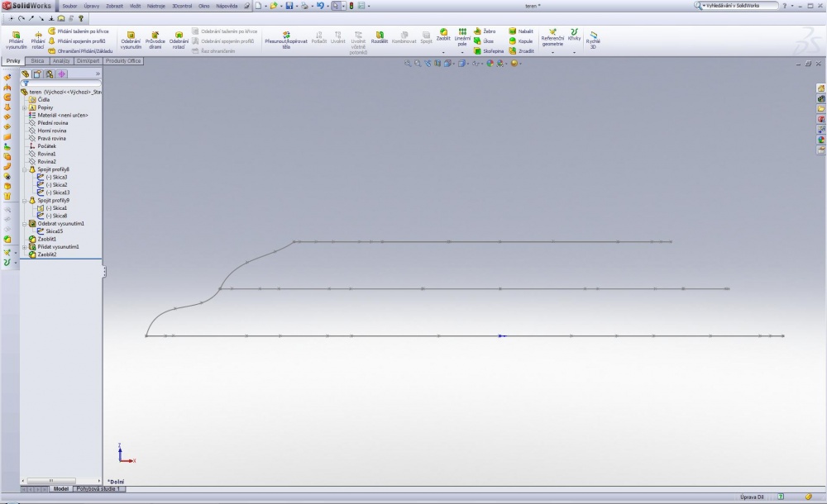Switch to the Skica tab

[37, 61]
